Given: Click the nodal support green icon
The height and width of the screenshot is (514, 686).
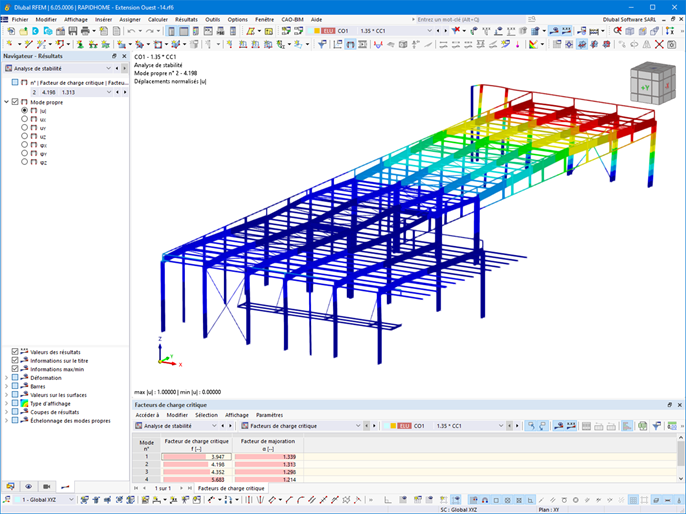Looking at the screenshot, I should [80, 44].
